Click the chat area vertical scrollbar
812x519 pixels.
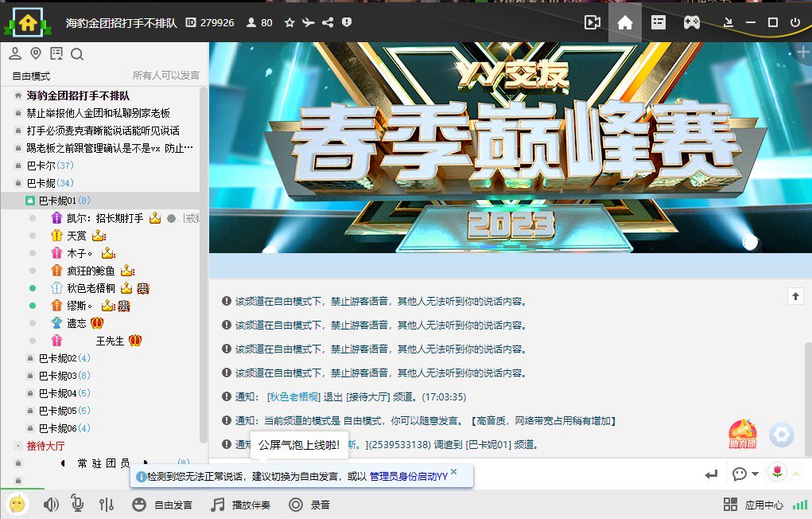[807, 400]
